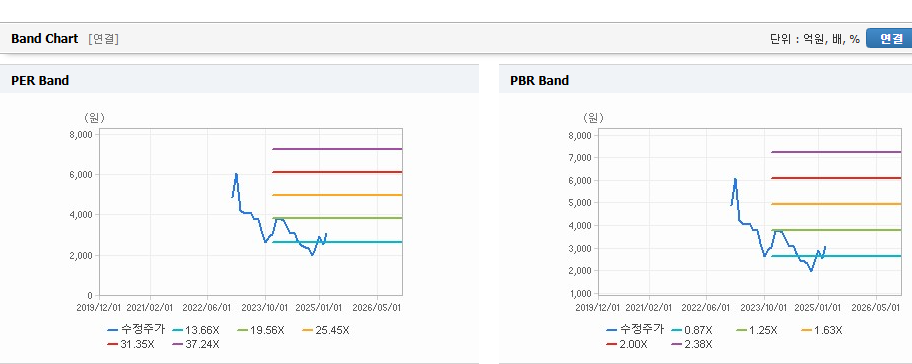912x364 pixels.
Task: Click 2019/12/01 axis label in PBR chart
Action: (599, 307)
